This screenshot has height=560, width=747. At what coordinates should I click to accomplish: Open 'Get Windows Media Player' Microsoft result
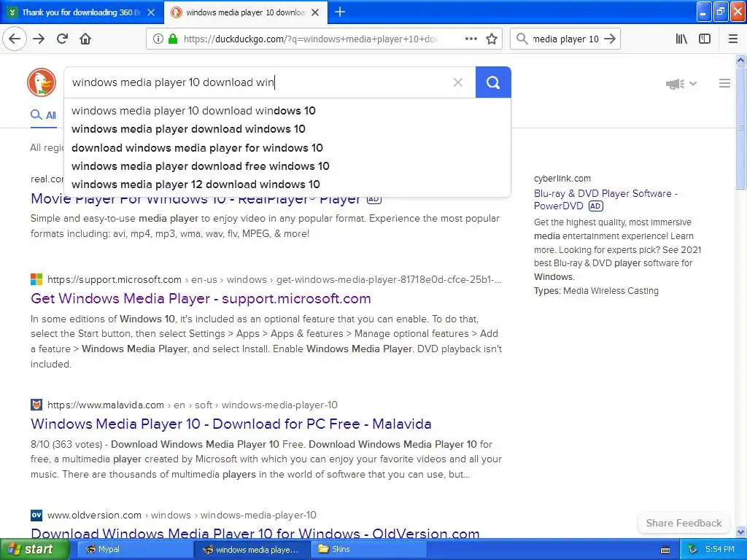[x=201, y=298]
